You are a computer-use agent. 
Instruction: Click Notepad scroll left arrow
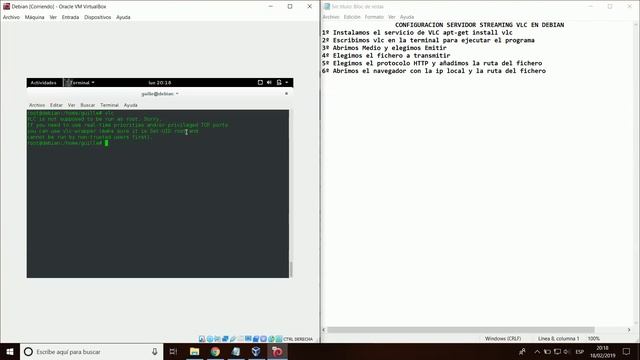pyautogui.click(x=324, y=330)
